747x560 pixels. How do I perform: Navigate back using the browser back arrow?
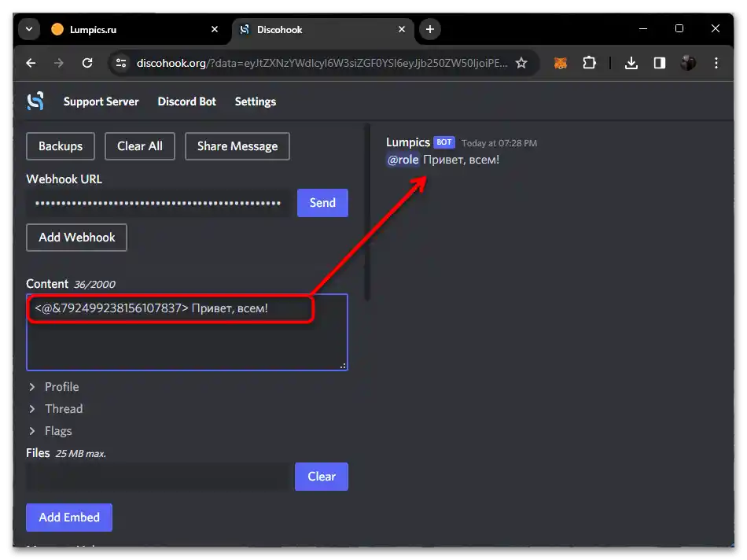(30, 63)
